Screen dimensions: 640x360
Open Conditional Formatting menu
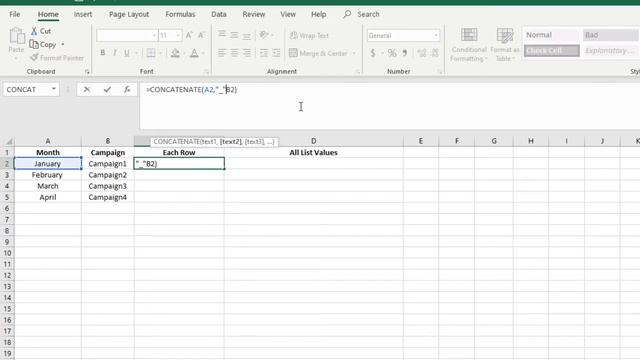[x=469, y=44]
